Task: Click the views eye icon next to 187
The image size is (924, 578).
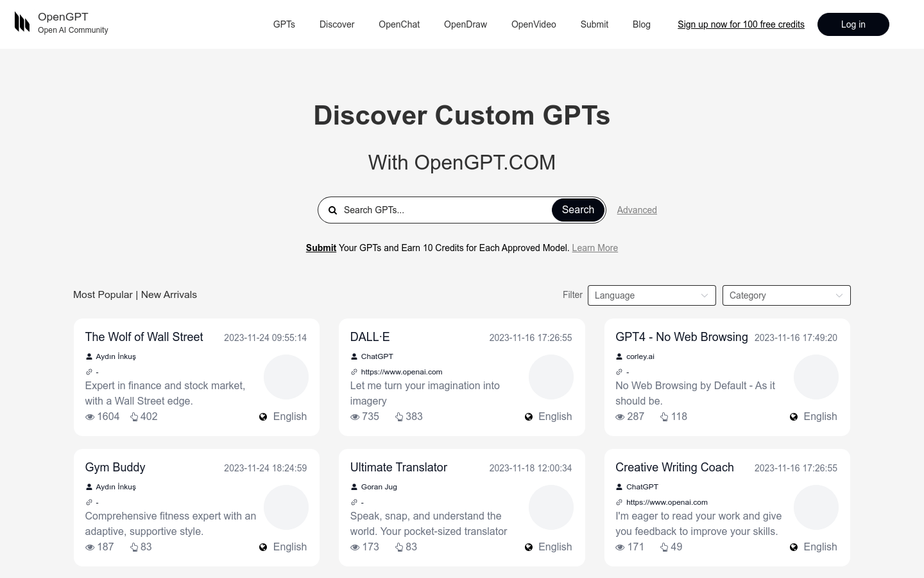Action: [x=90, y=547]
